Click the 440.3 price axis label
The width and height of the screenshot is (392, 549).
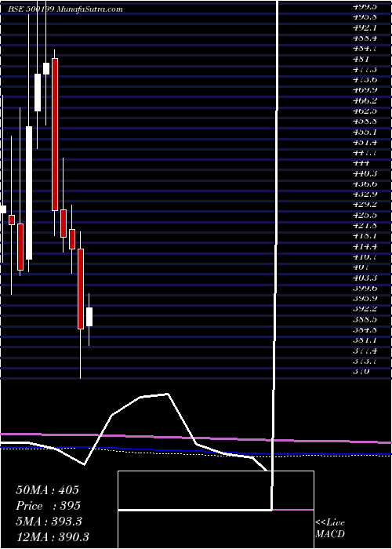[x=365, y=173]
